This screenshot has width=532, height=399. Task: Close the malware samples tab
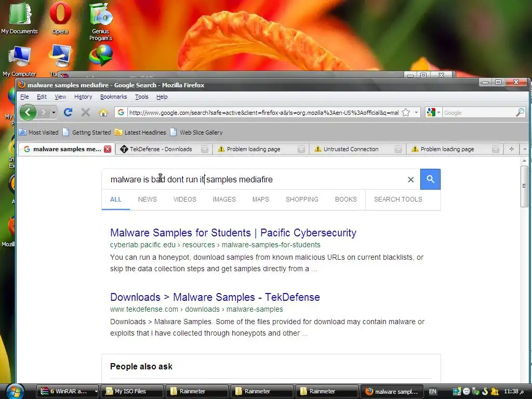tap(107, 149)
